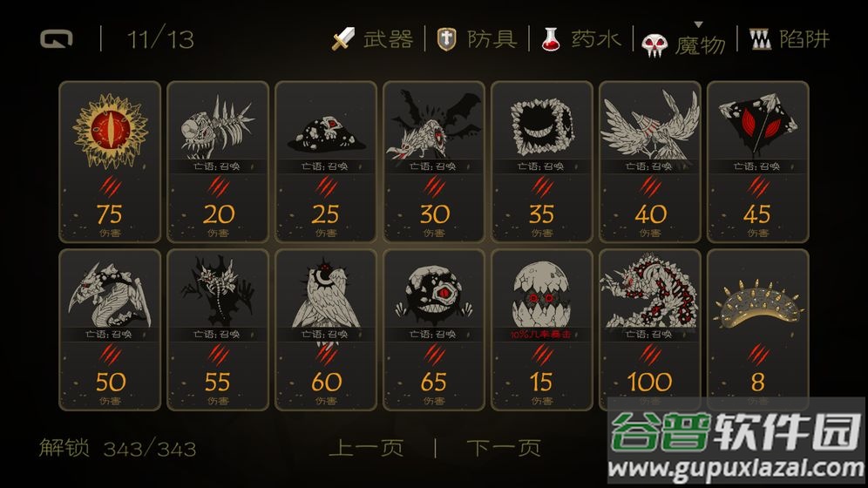
Task: Select the armored beast card with 100 damage
Action: [x=649, y=329]
